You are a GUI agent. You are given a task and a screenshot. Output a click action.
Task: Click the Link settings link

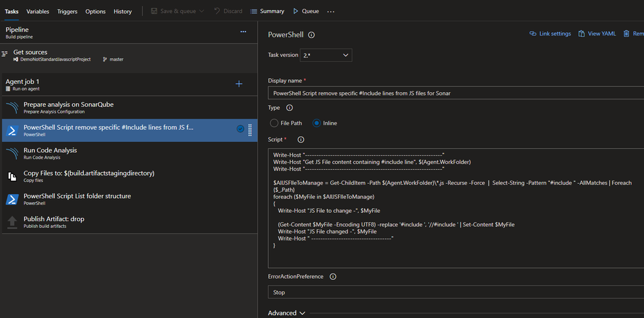[x=550, y=34]
